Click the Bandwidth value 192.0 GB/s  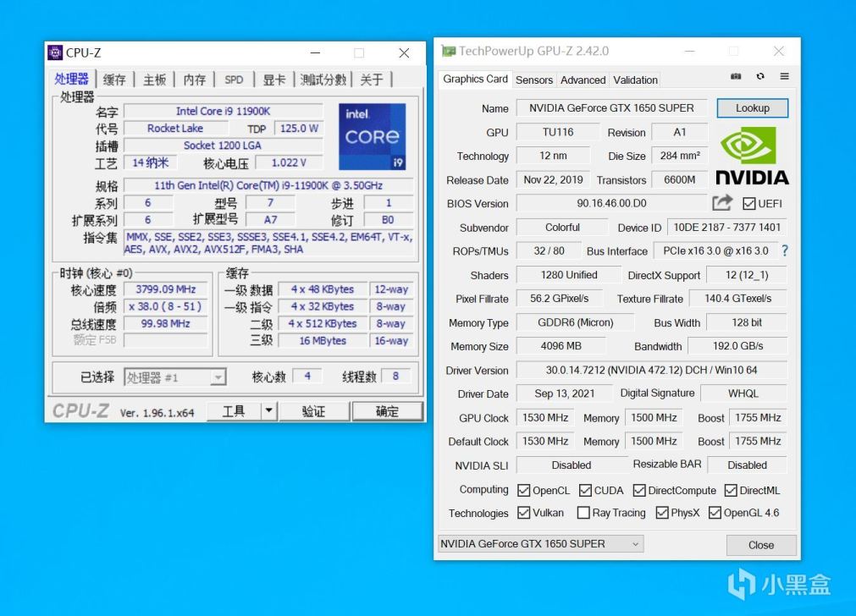tap(737, 346)
